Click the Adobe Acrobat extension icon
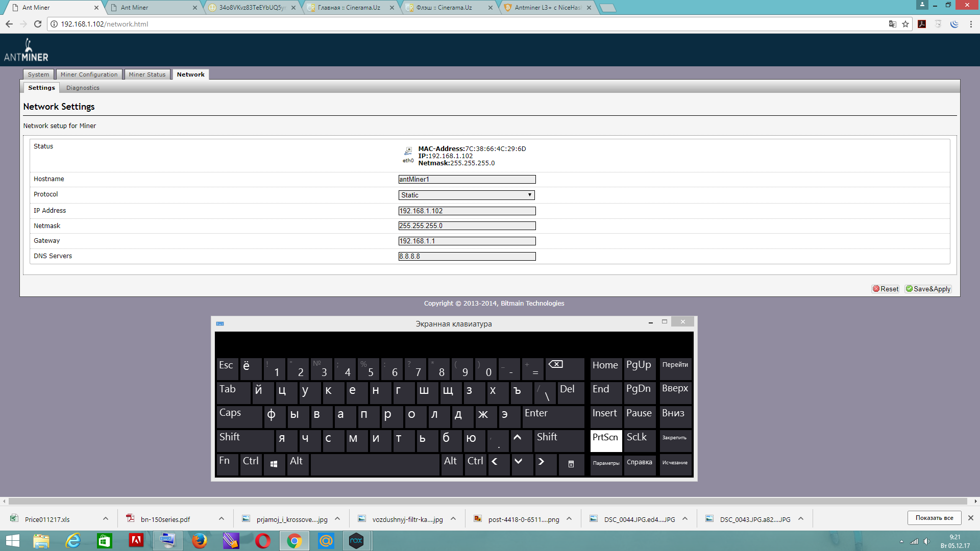This screenshot has width=980, height=551. 922,24
